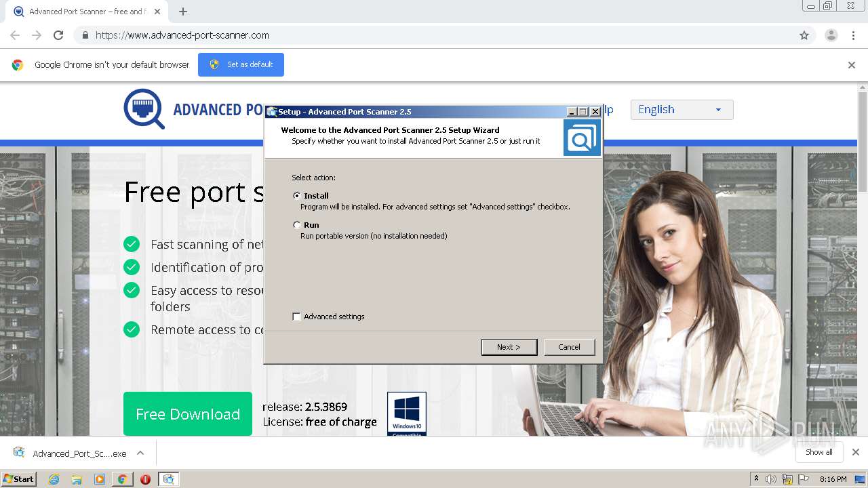Image resolution: width=868 pixels, height=488 pixels.
Task: Open the red Opera taskbar icon
Action: point(145,479)
